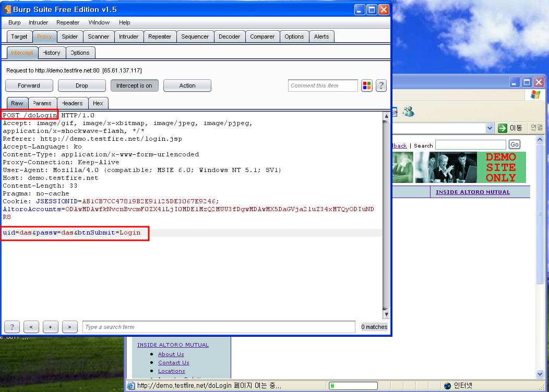The height and width of the screenshot is (392, 549).
Task: Click the page icon in browser status bar
Action: 130,386
